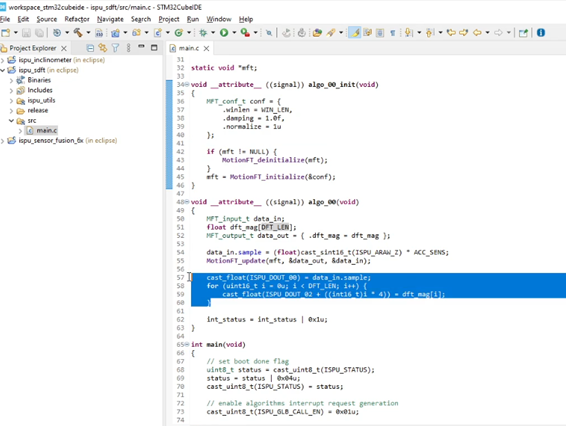This screenshot has width=566, height=426.
Task: Open the Search flashlight dropdown arrow
Action: [x=341, y=33]
